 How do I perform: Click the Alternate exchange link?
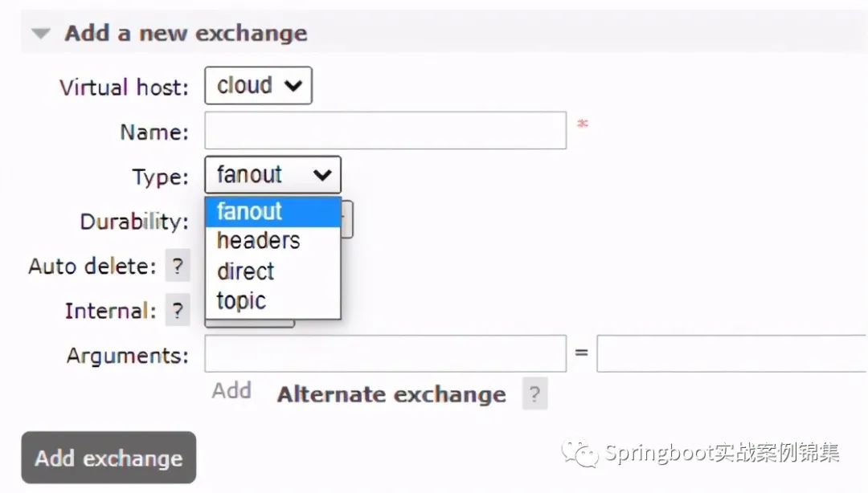pos(391,394)
